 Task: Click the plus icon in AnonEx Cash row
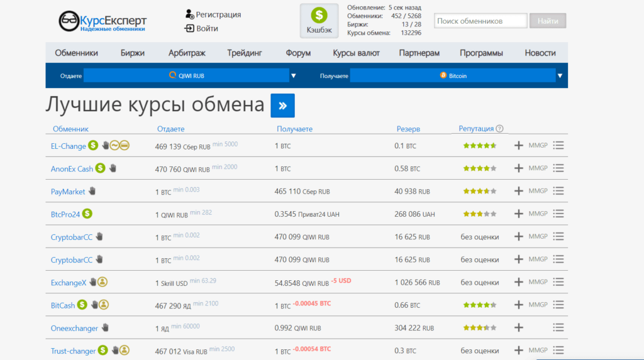(x=519, y=168)
